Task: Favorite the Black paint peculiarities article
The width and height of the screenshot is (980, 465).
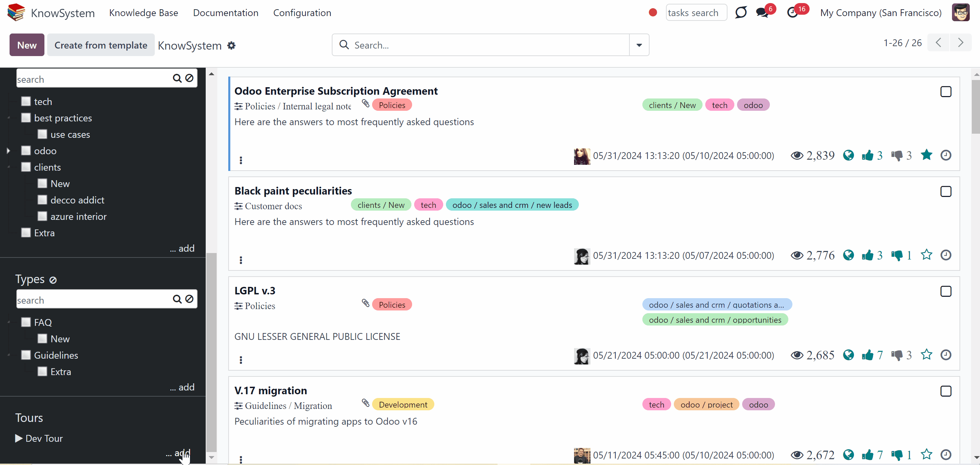Action: (x=926, y=255)
